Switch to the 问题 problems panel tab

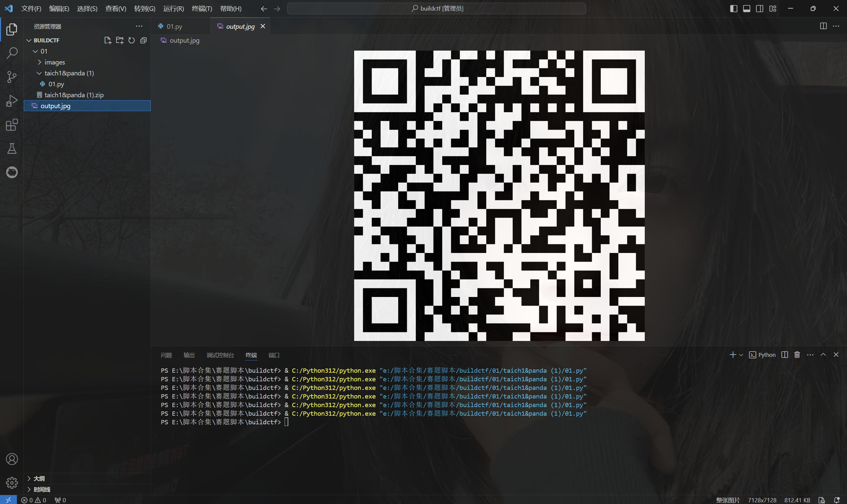(166, 355)
